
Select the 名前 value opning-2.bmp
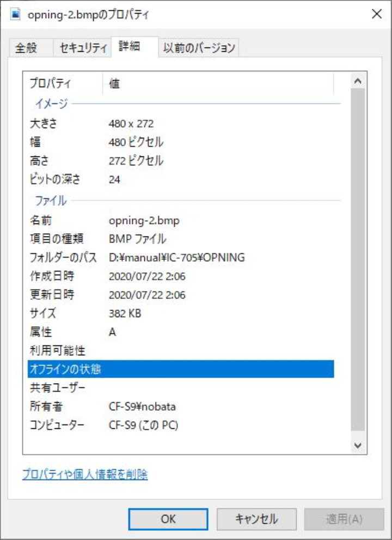(144, 221)
